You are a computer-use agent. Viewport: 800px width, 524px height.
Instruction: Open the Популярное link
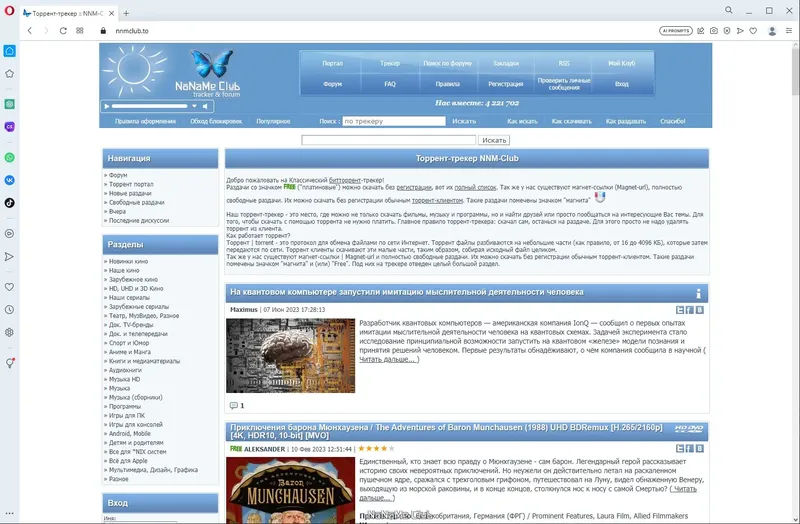point(273,121)
